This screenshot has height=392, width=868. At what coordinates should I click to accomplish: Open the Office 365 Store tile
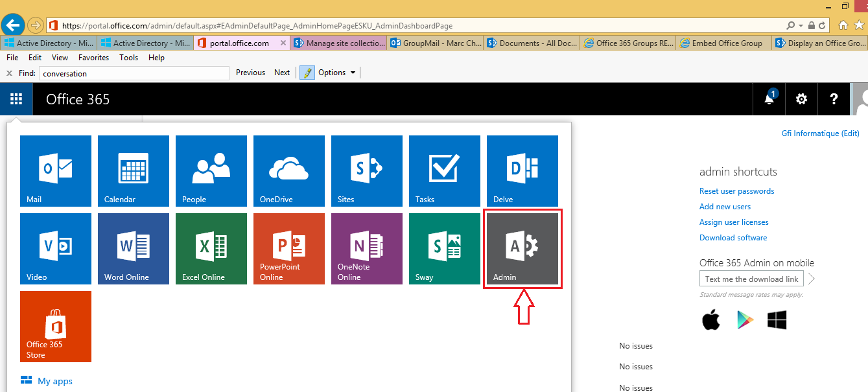point(56,327)
